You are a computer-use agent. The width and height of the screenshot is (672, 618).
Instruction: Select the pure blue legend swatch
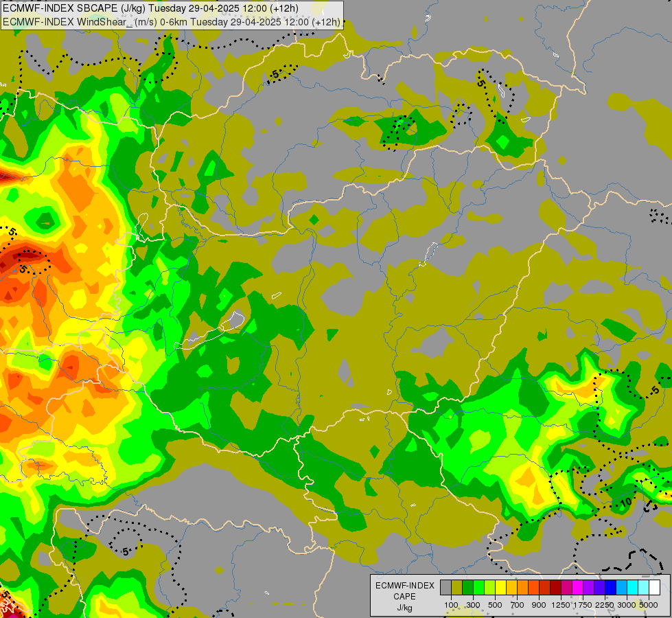(611, 587)
